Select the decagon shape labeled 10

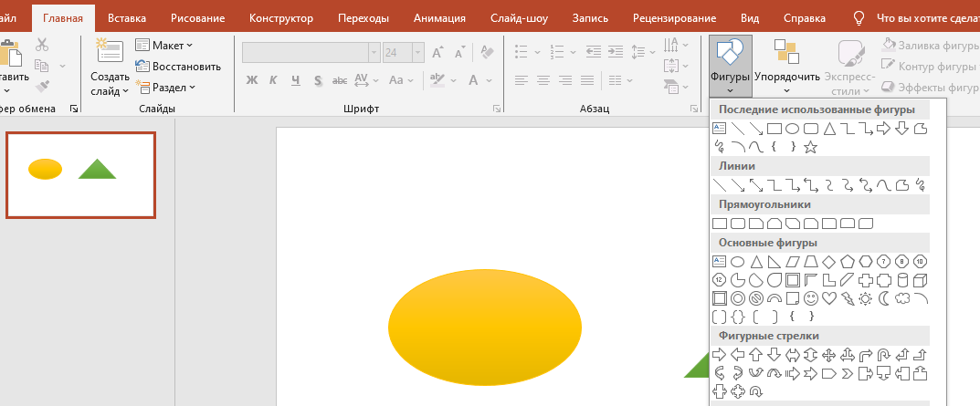pyautogui.click(x=920, y=261)
